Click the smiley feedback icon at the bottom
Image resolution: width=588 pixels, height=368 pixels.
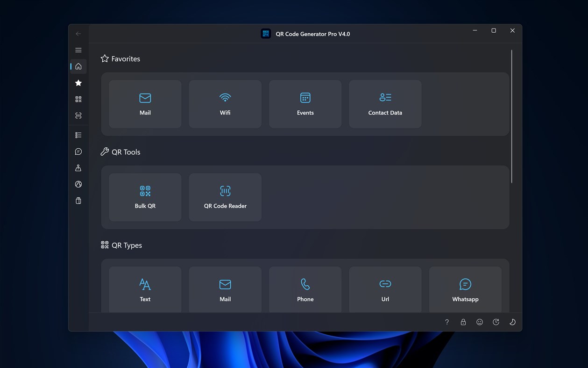[479, 322]
